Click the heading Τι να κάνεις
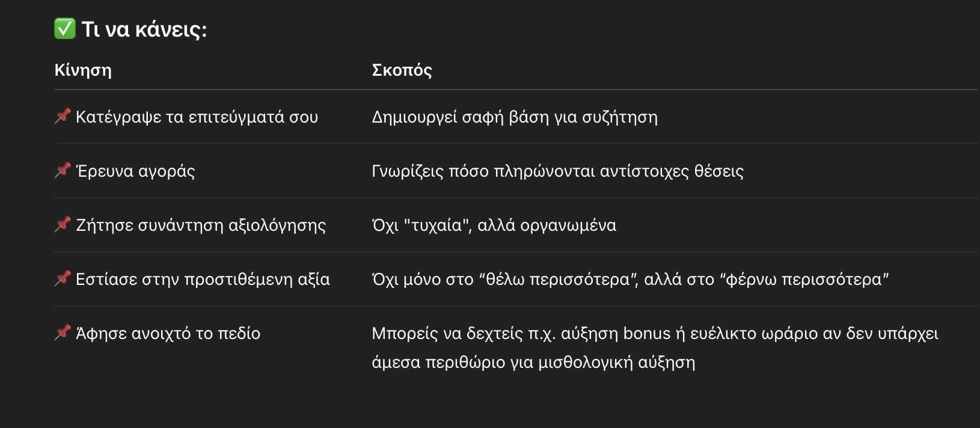The width and height of the screenshot is (980, 428). click(x=144, y=29)
